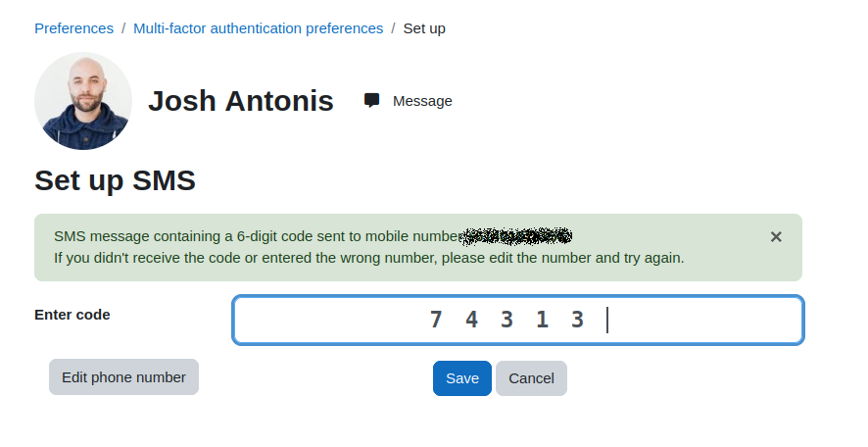Click the 'Set up SMS' heading
868x447 pixels.
coord(116,180)
